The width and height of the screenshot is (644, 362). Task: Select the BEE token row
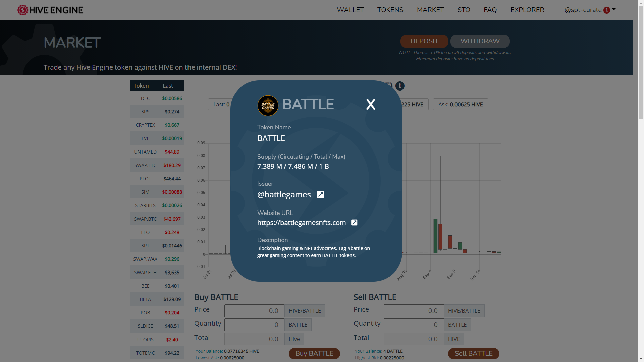point(157,286)
